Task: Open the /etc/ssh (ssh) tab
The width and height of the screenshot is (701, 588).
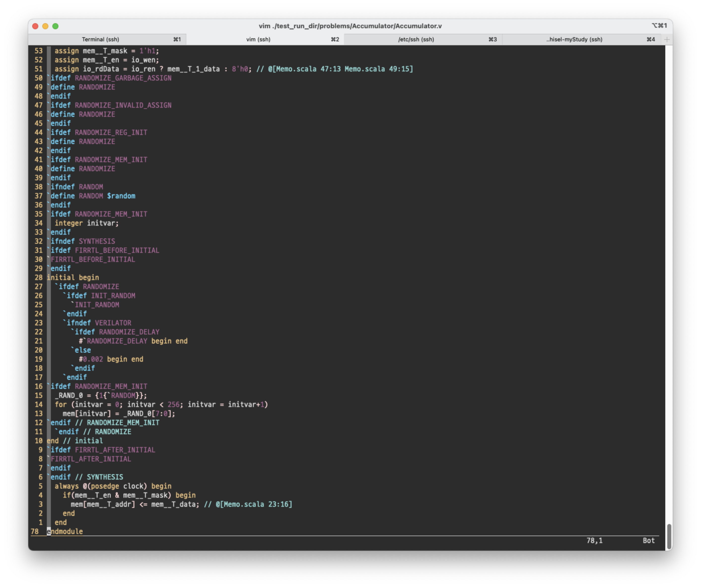Action: coord(423,39)
